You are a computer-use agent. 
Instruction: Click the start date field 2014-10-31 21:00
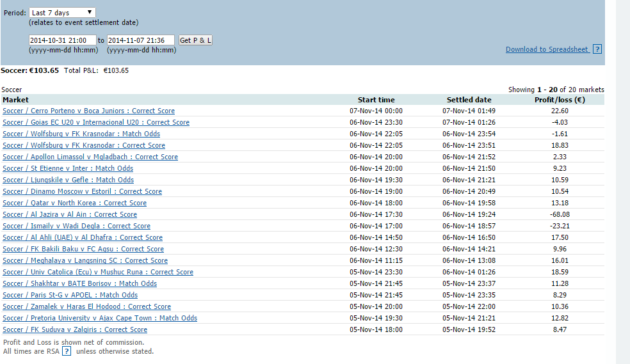pyautogui.click(x=62, y=40)
